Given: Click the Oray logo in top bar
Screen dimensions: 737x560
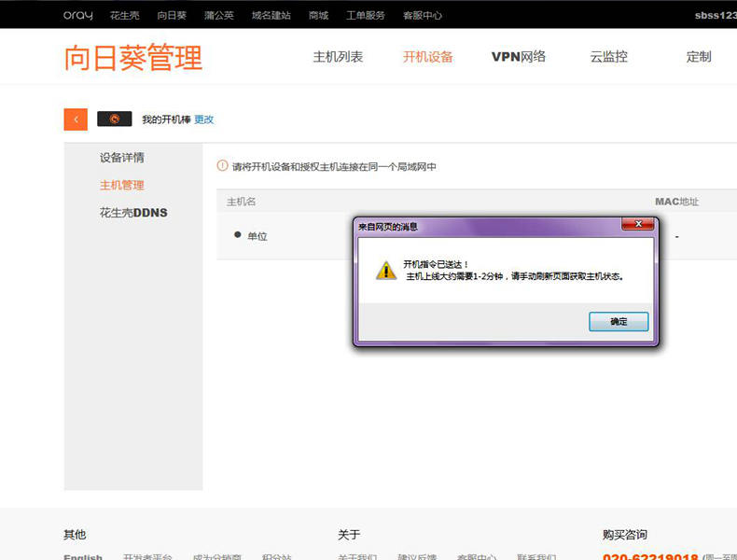Looking at the screenshot, I should (78, 15).
